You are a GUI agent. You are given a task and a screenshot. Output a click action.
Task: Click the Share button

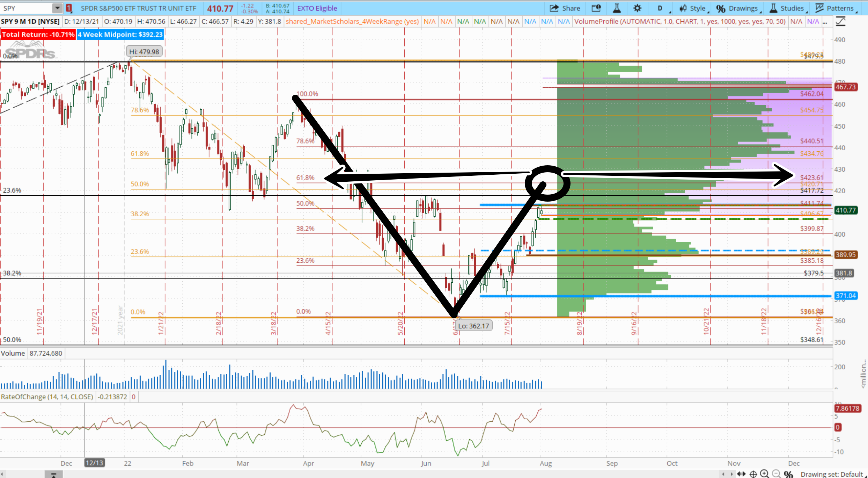pos(565,8)
